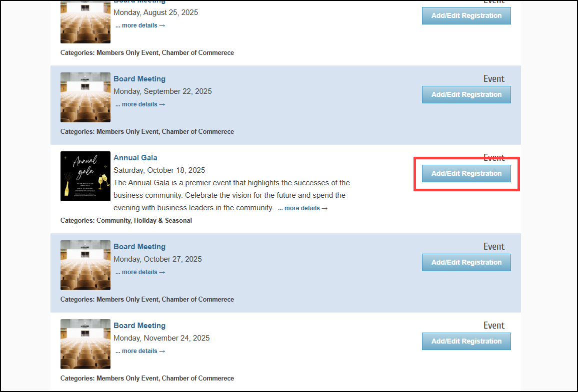View more details for November 24 meeting

(140, 351)
